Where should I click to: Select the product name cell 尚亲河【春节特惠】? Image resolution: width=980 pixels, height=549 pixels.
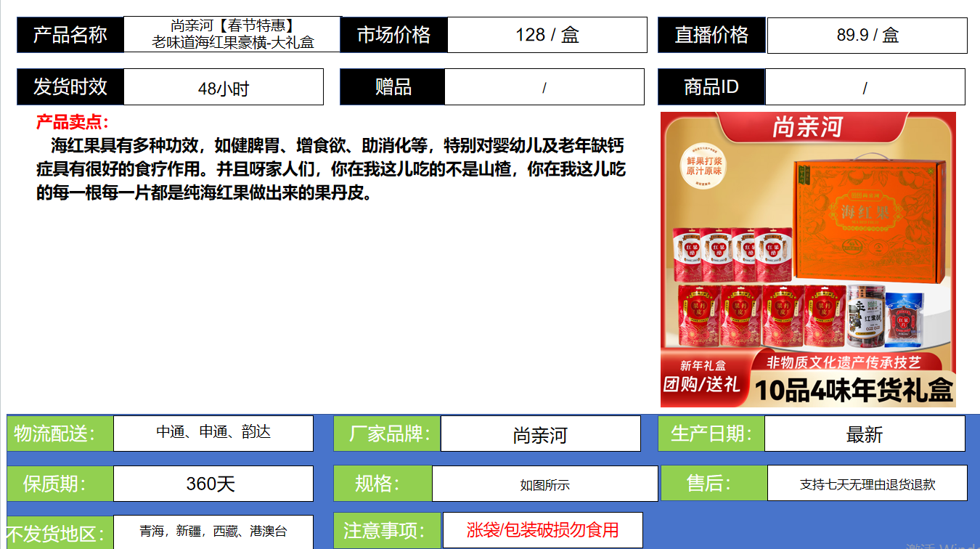[232, 34]
